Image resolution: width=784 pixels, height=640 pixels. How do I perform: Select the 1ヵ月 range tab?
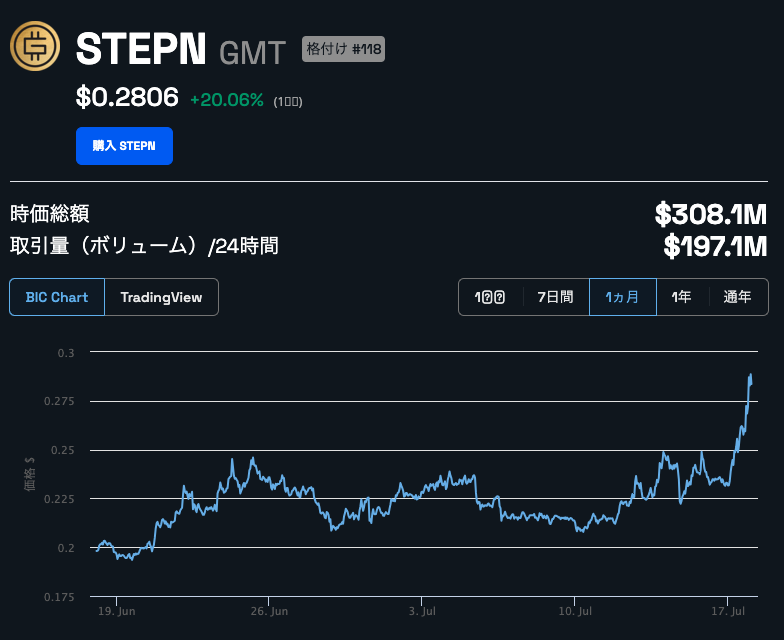(x=622, y=297)
